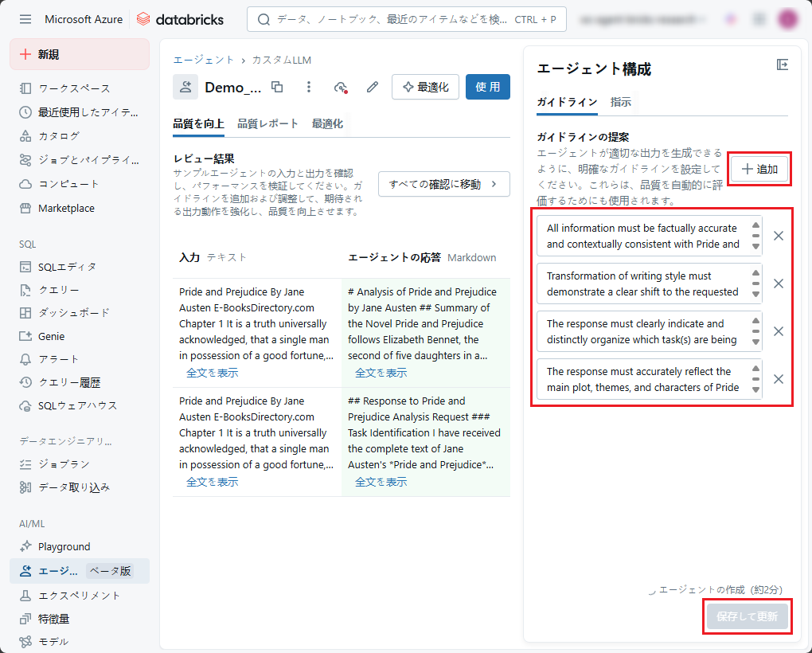
Task: Click the 新規 create button
Action: pyautogui.click(x=80, y=54)
